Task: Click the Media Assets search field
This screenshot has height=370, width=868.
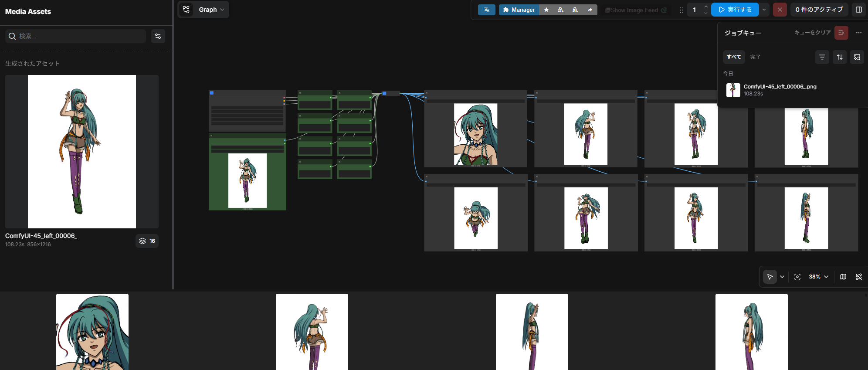Action: pos(81,36)
